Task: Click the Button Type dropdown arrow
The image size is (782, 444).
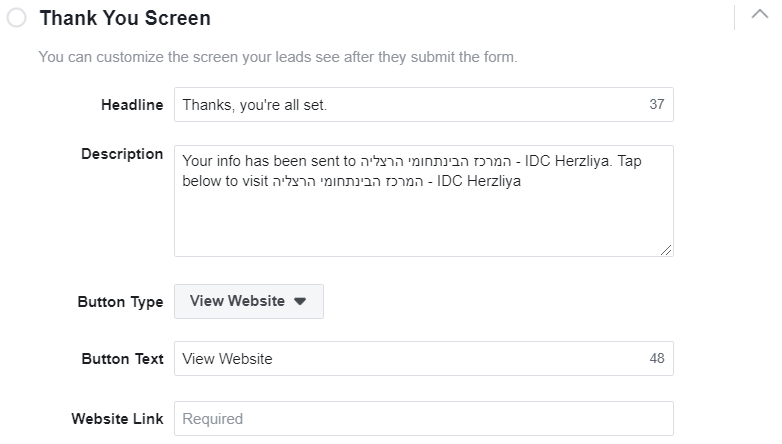Action: coord(300,301)
